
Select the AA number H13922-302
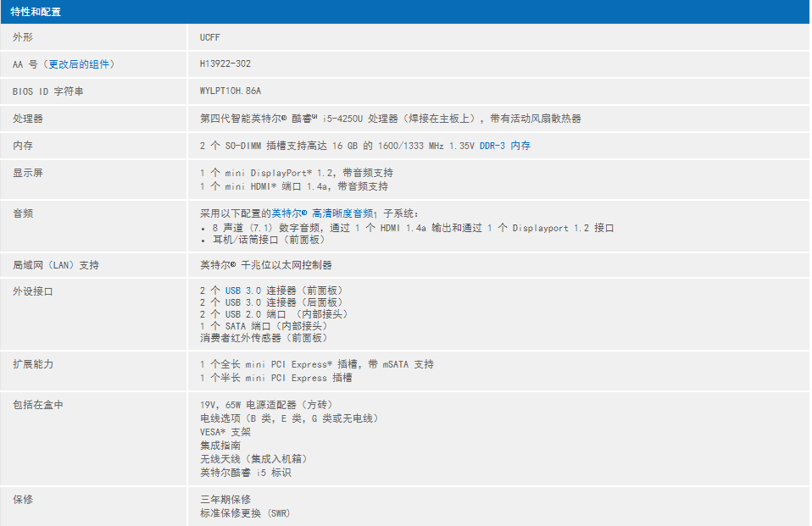pyautogui.click(x=225, y=64)
